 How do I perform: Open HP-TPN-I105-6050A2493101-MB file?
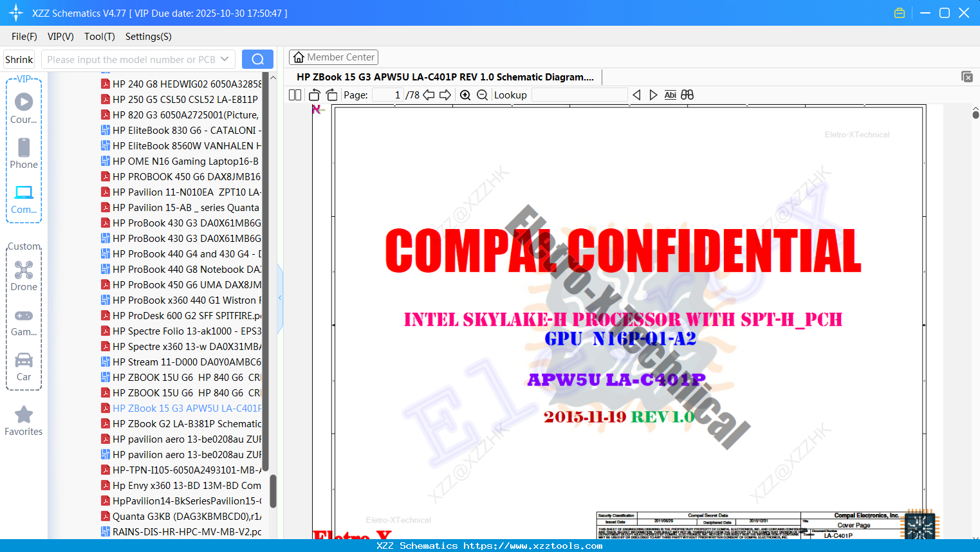pos(181,470)
